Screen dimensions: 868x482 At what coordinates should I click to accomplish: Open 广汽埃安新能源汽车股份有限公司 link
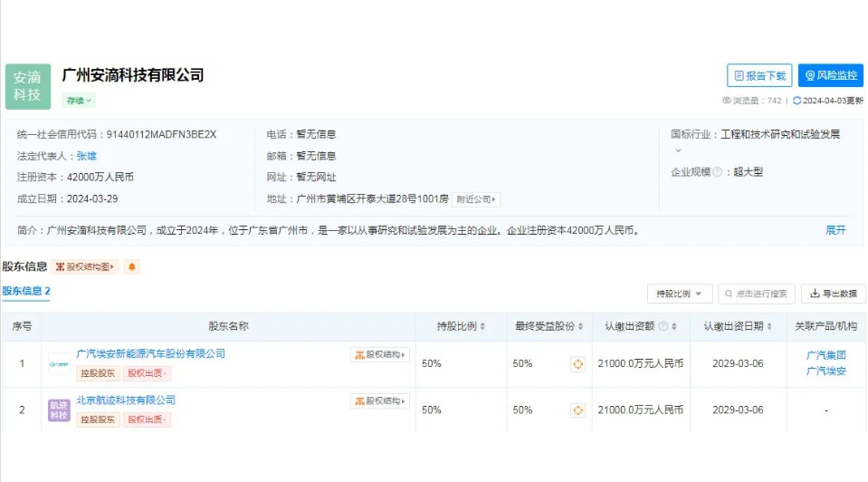[x=150, y=353]
